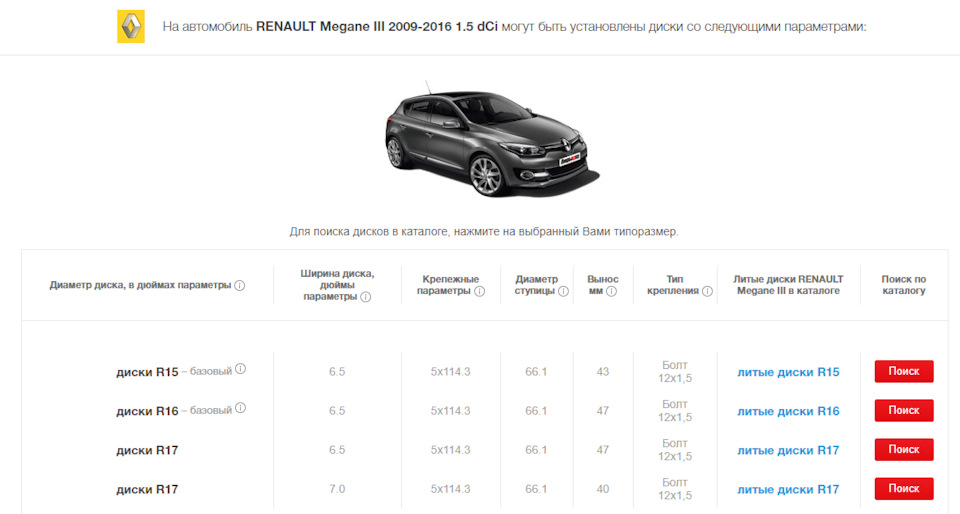Click 'Болт 12x1,5' fastener in R15 row

[675, 371]
